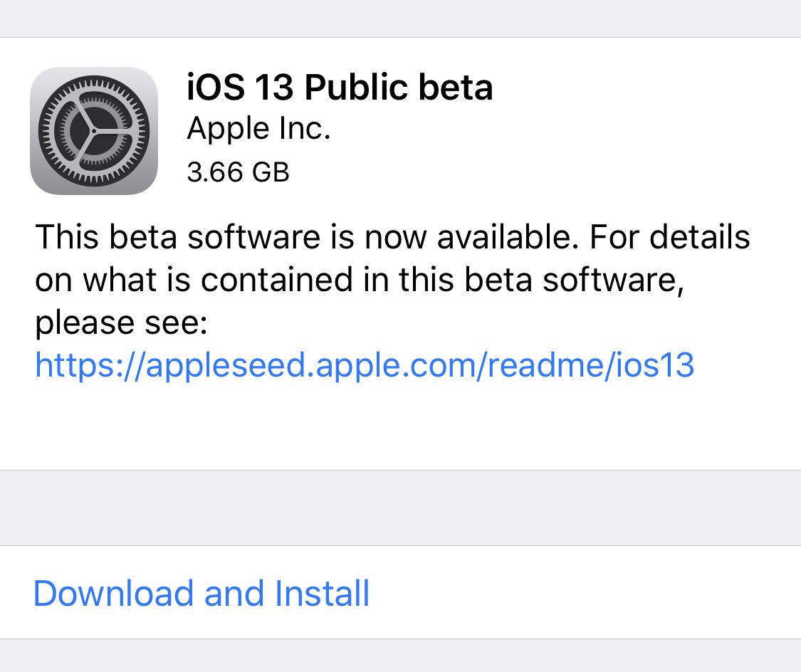This screenshot has width=801, height=672.
Task: Click the iOS 13 Public beta title text
Action: [340, 87]
